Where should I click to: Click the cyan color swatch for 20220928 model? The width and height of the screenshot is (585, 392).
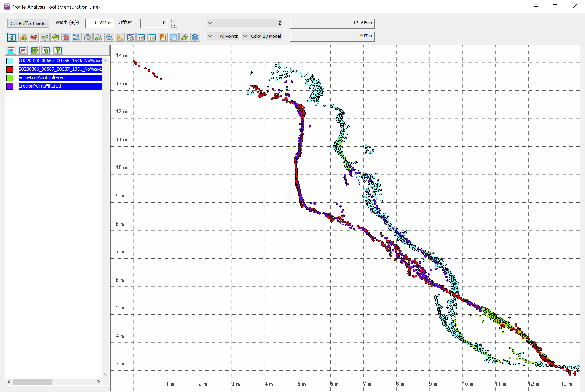point(10,61)
